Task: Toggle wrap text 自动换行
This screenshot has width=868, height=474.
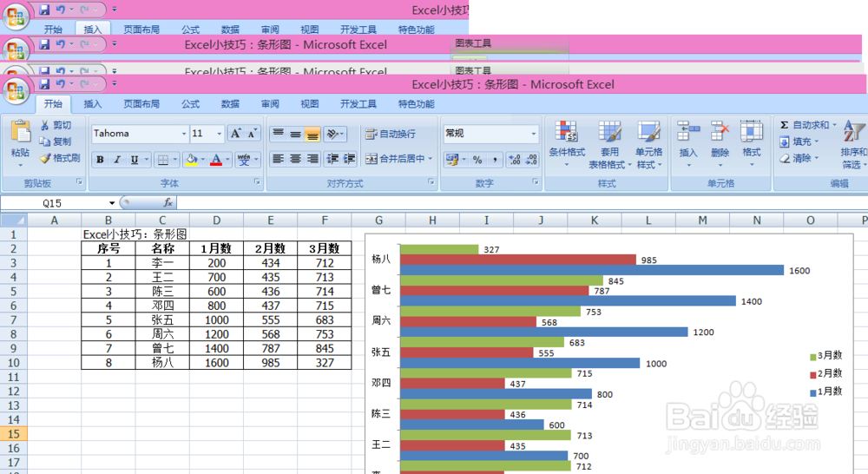Action: [391, 134]
